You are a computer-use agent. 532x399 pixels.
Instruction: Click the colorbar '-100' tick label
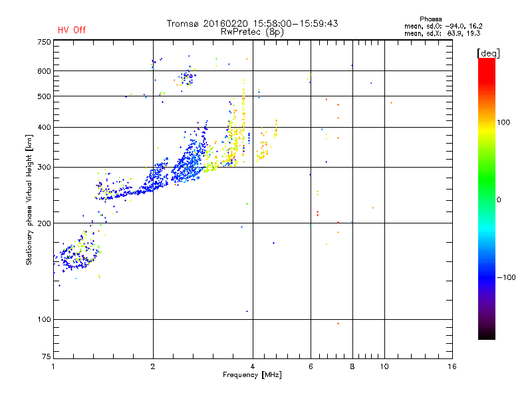point(507,277)
